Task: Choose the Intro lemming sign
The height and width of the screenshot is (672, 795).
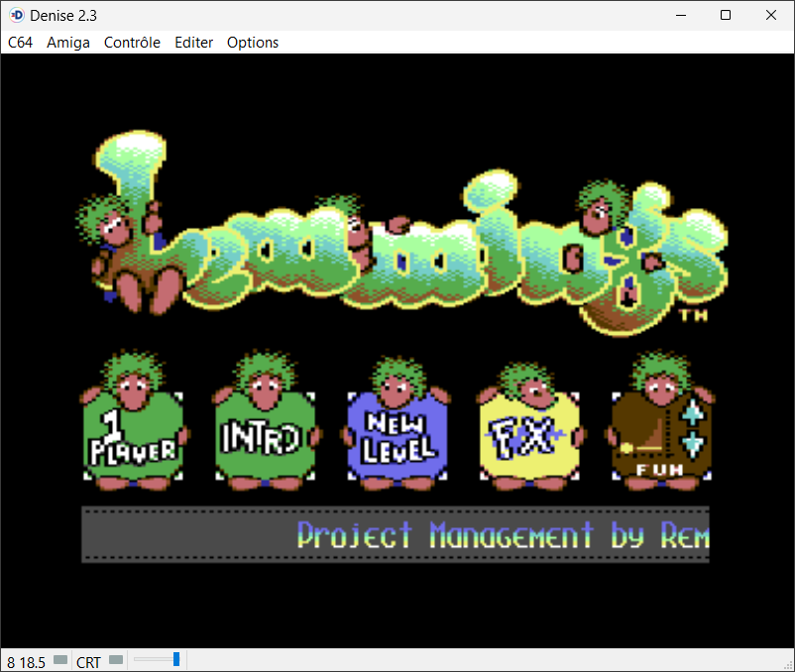Action: 267,420
